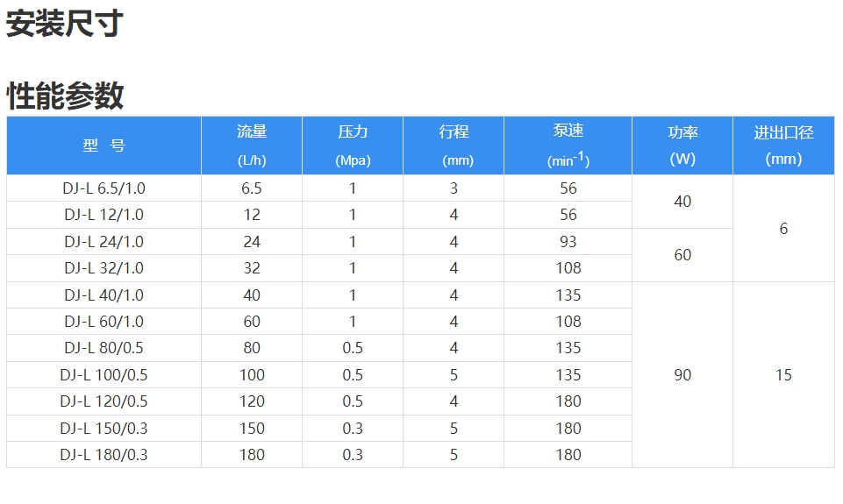Screen dimensions: 843x504
Task: Select the 性能参数 heading
Action: click(65, 96)
